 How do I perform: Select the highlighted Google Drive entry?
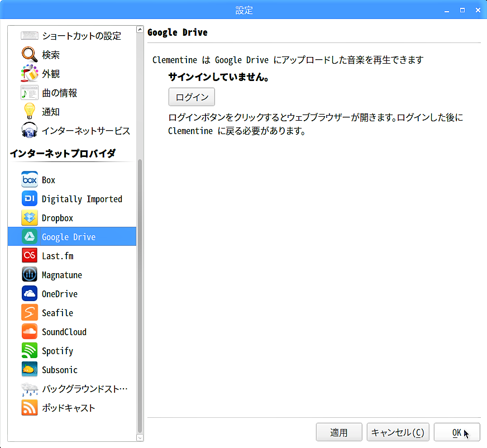click(x=72, y=236)
